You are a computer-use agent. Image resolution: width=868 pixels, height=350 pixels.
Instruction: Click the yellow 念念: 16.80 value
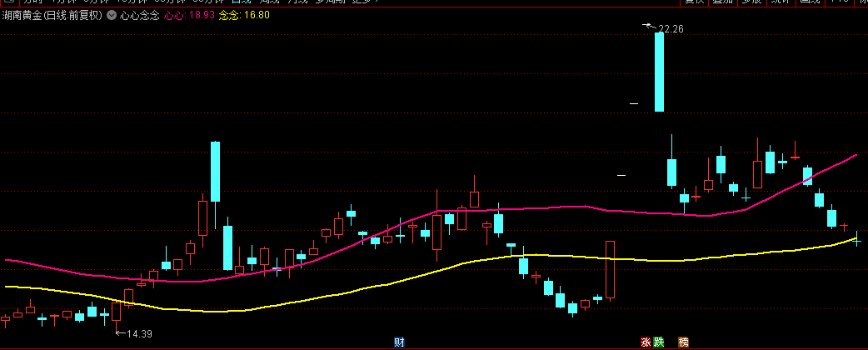tap(244, 16)
